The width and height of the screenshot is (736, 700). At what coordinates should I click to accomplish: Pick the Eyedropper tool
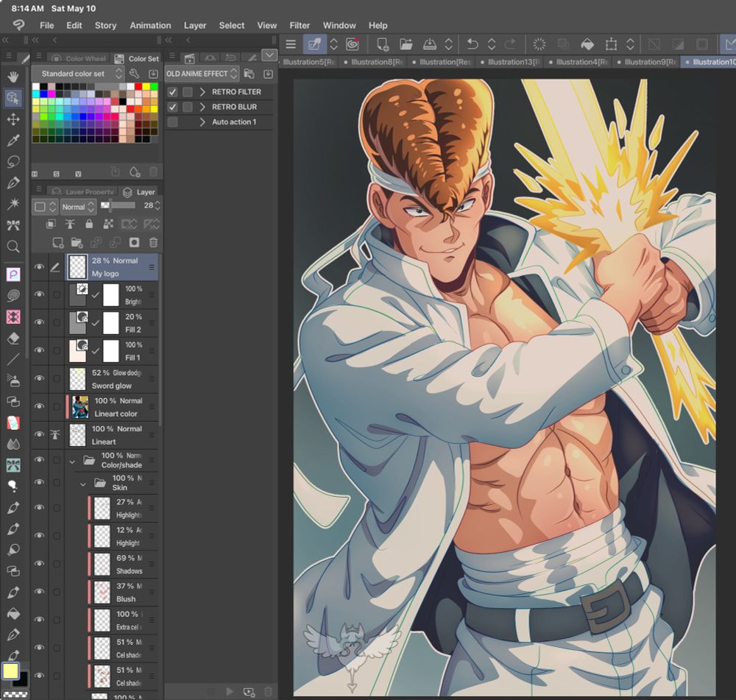coord(13,141)
